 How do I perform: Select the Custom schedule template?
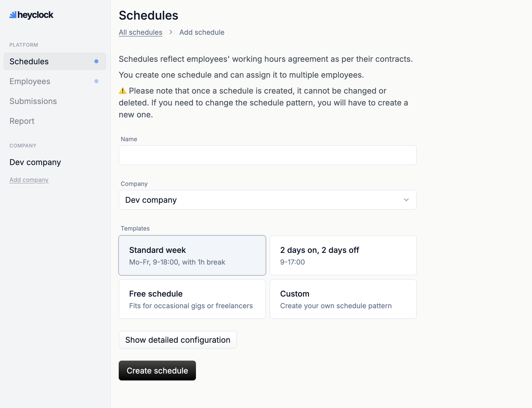point(343,299)
